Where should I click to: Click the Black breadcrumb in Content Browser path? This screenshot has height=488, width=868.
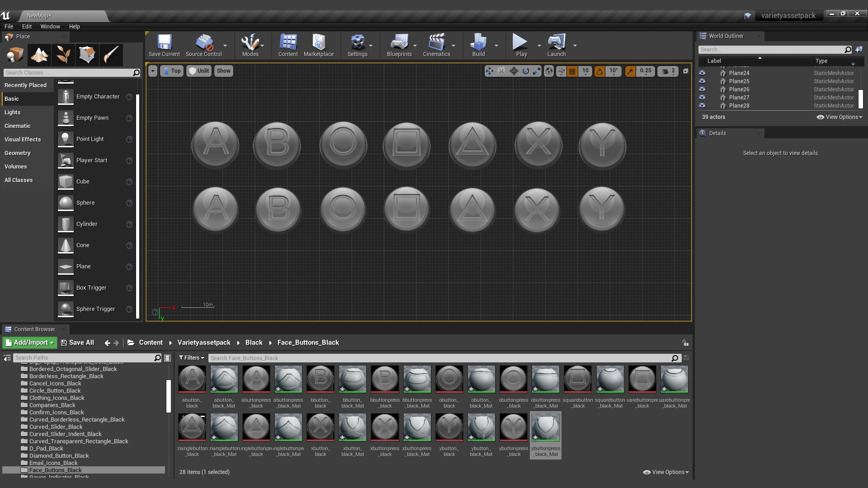click(254, 343)
